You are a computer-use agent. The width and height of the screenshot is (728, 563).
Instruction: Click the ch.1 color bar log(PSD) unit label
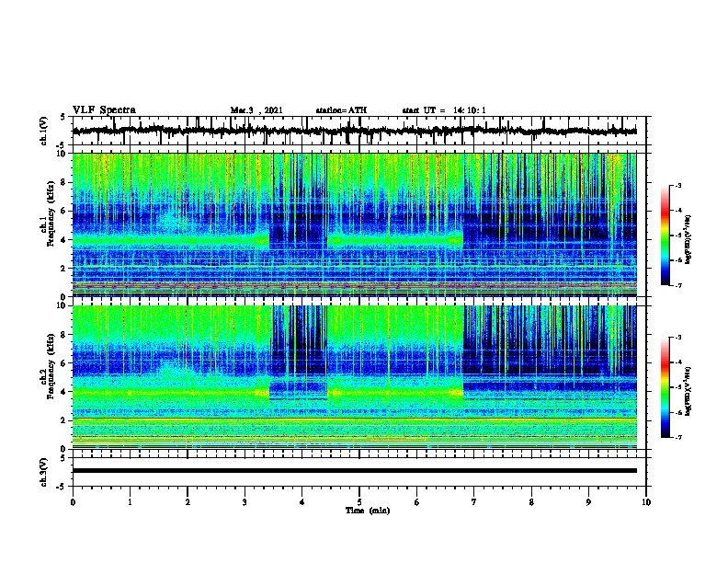[688, 240]
